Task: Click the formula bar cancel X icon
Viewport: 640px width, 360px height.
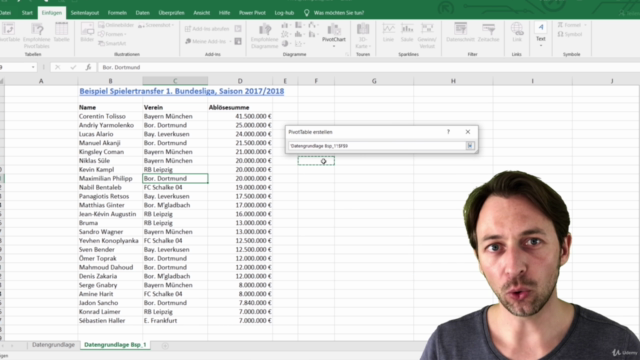Action: point(58,67)
